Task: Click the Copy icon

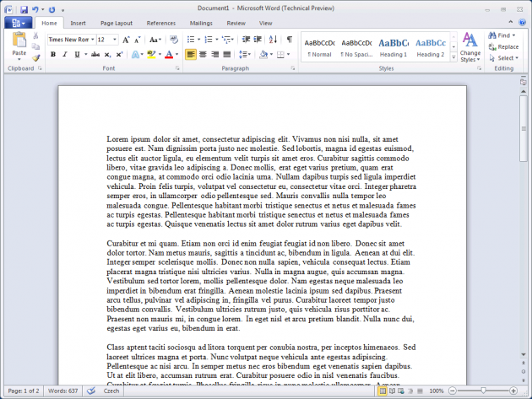Action: 35,46
